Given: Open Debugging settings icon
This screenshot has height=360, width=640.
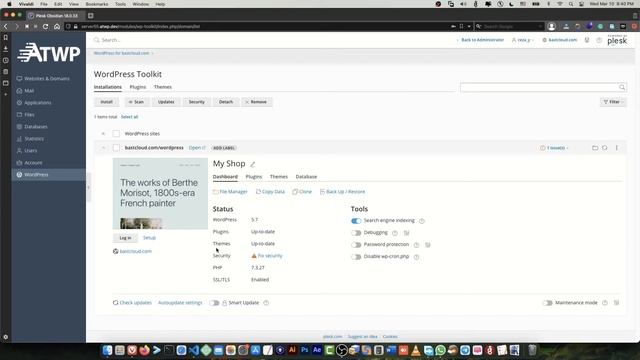Looking at the screenshot, I should [407, 233].
